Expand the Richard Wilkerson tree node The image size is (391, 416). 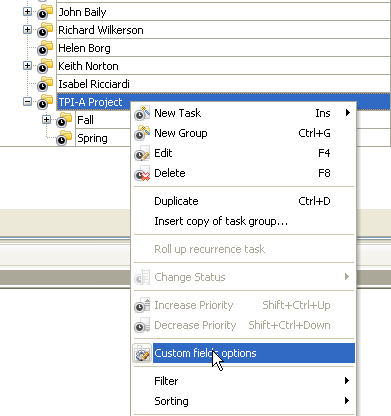[x=27, y=30]
